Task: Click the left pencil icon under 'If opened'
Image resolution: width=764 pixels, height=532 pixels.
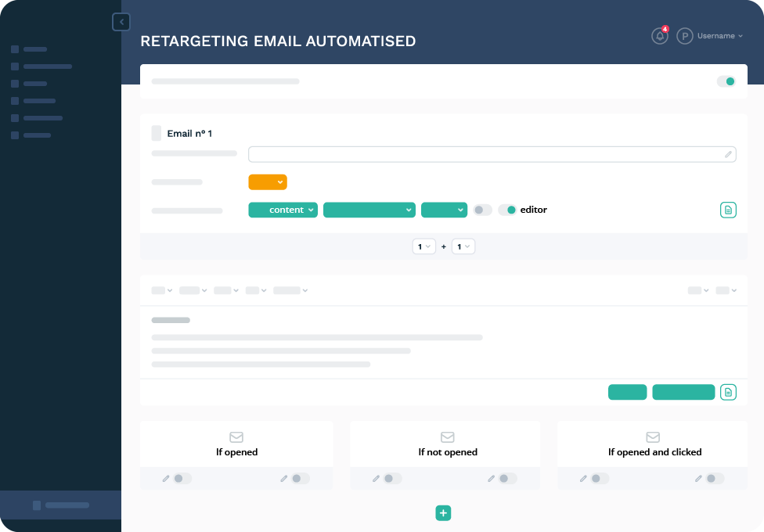Action: (x=166, y=479)
